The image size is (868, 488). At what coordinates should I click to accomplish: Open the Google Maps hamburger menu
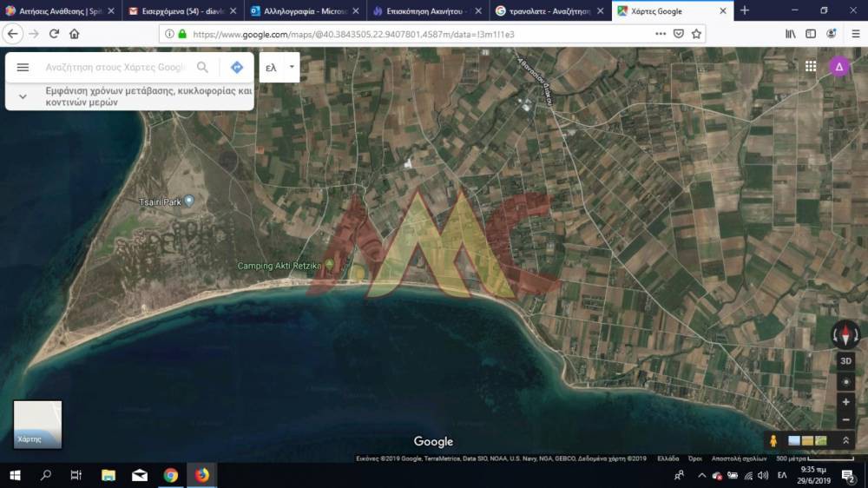pyautogui.click(x=23, y=67)
